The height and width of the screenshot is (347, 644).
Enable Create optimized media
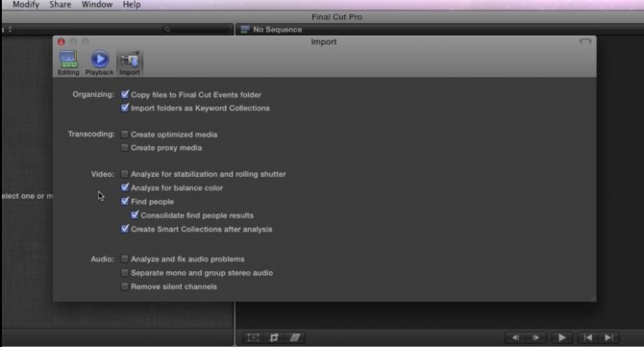click(x=124, y=135)
